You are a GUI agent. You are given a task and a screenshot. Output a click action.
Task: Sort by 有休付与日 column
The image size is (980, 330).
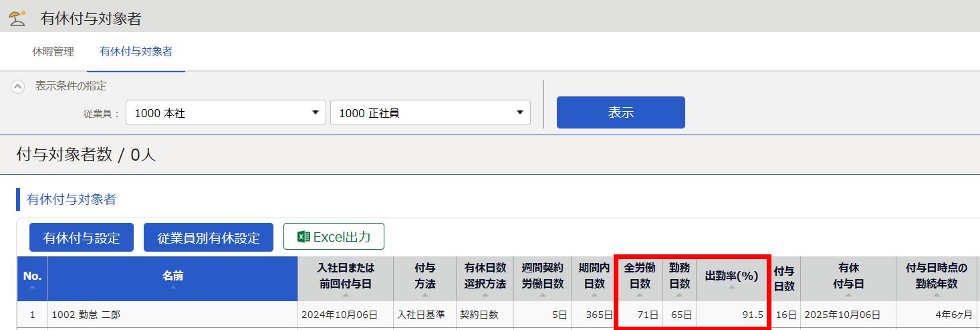coord(848,278)
